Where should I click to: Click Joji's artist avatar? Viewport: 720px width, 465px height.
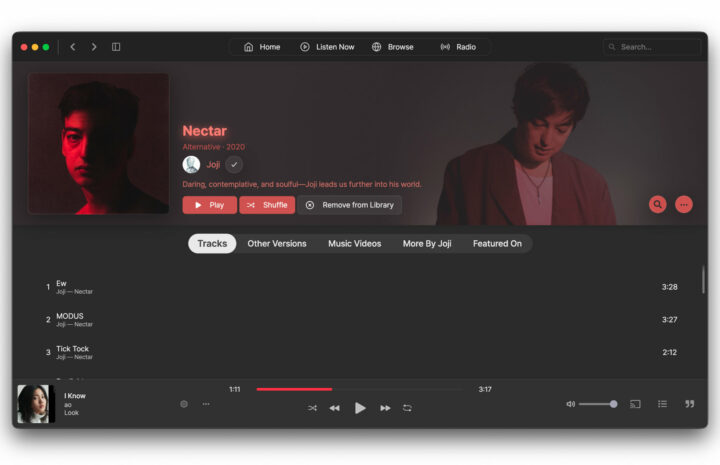pyautogui.click(x=191, y=164)
